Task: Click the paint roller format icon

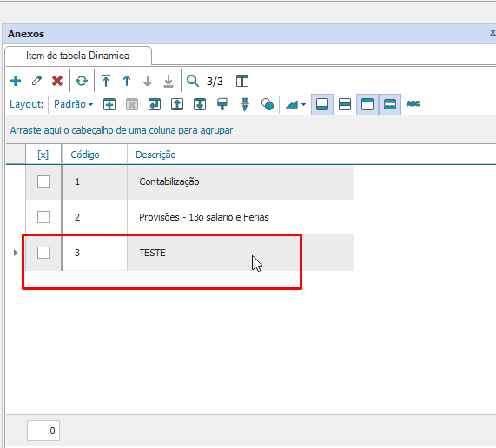Action: 222,104
